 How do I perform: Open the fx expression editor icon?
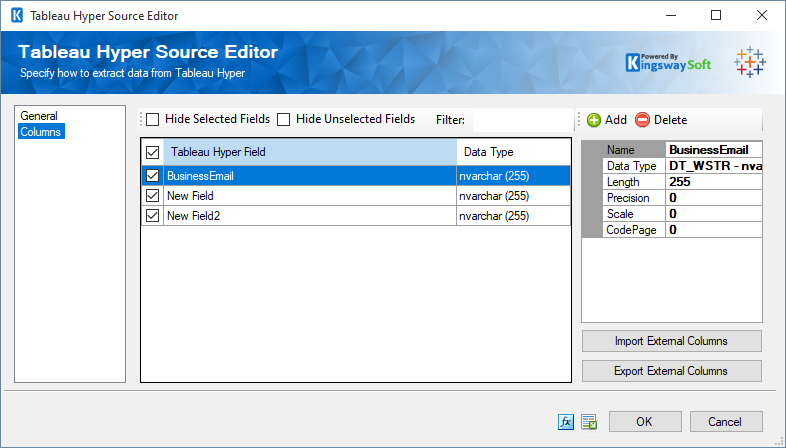pyautogui.click(x=566, y=422)
